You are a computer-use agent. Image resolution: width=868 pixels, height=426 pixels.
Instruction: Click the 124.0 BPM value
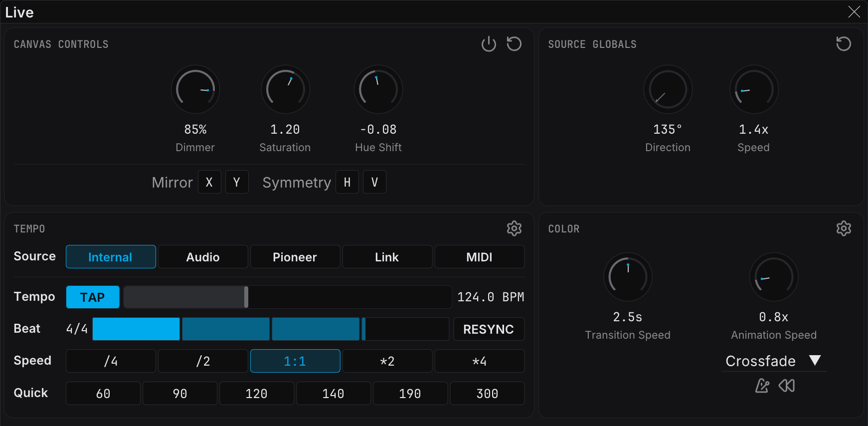coord(491,297)
